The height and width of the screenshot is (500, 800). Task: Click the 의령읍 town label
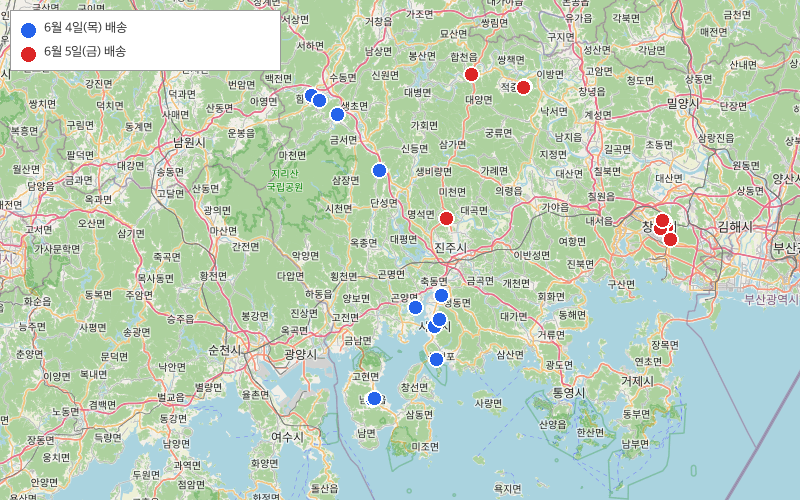pyautogui.click(x=508, y=191)
